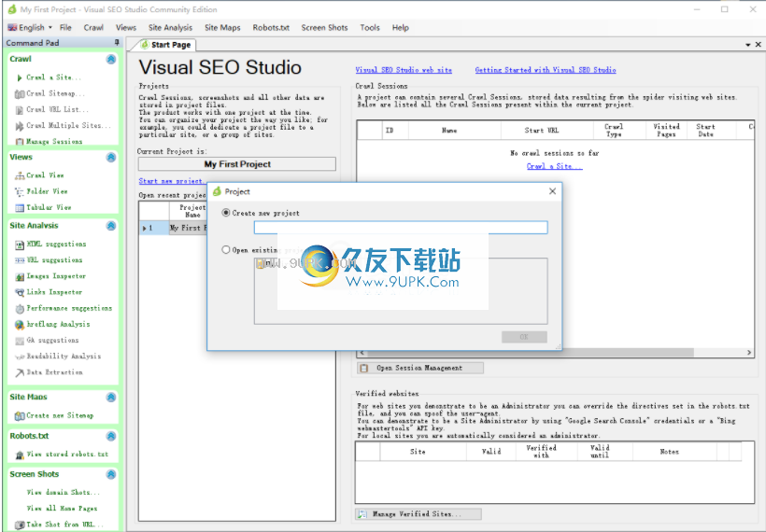Image resolution: width=766 pixels, height=532 pixels.
Task: Open the File menu
Action: point(65,28)
